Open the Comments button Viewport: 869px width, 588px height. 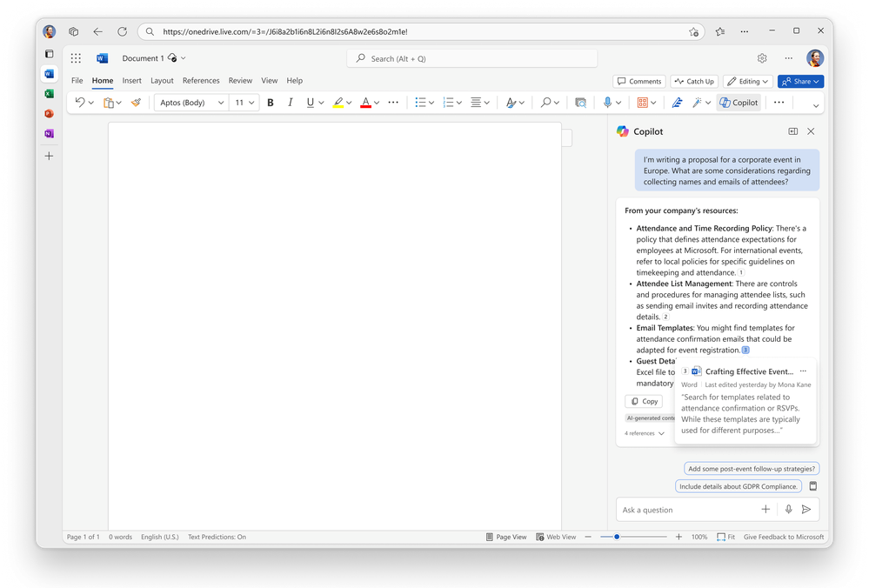(x=639, y=82)
